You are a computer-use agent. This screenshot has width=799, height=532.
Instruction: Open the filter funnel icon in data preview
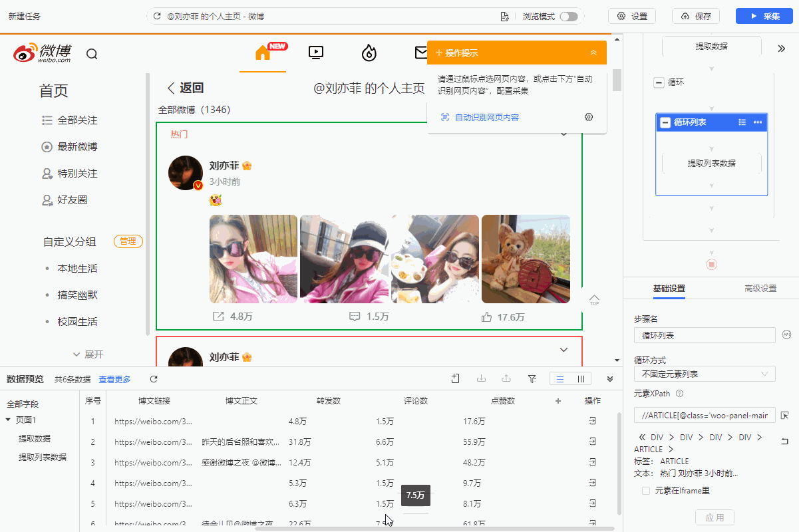pyautogui.click(x=532, y=378)
